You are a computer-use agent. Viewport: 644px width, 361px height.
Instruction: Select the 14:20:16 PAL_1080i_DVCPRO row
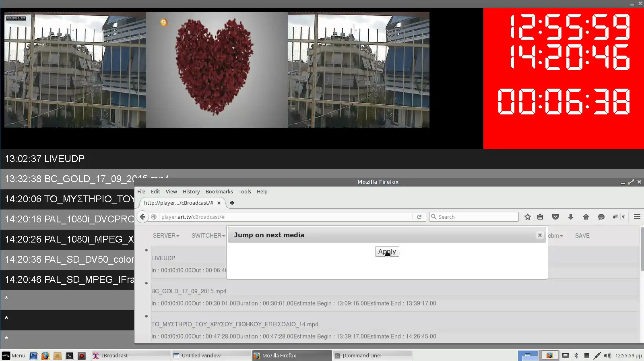tap(67, 219)
